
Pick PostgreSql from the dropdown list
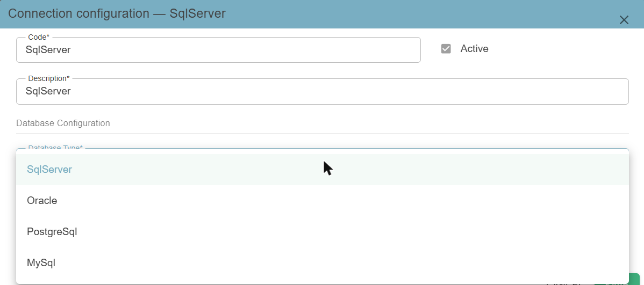tap(323, 232)
